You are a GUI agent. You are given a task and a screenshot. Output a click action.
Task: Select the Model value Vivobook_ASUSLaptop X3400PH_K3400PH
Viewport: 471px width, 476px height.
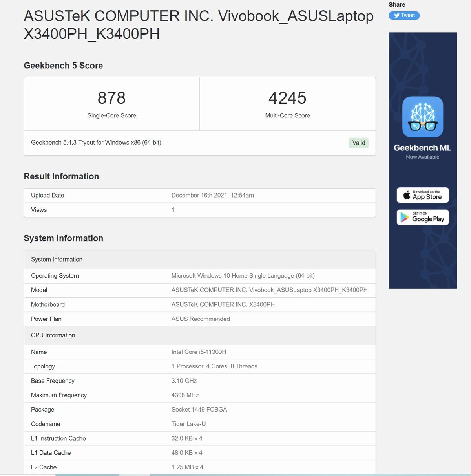[x=270, y=290]
